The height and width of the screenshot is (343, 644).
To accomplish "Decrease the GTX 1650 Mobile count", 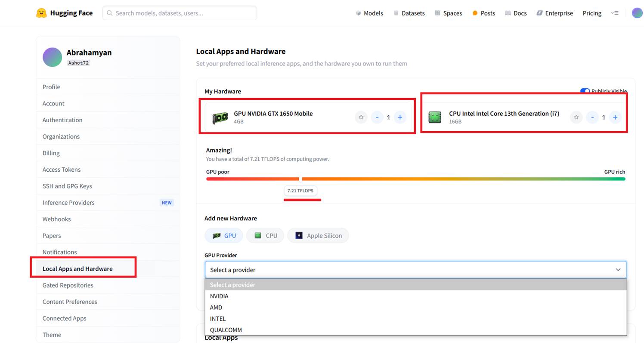I will coord(377,117).
